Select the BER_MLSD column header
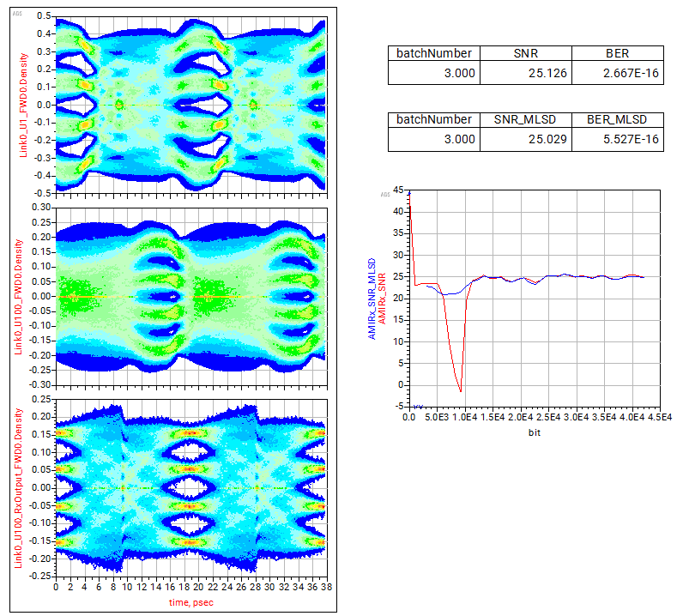Screen dimensions: 683x616 (617, 119)
